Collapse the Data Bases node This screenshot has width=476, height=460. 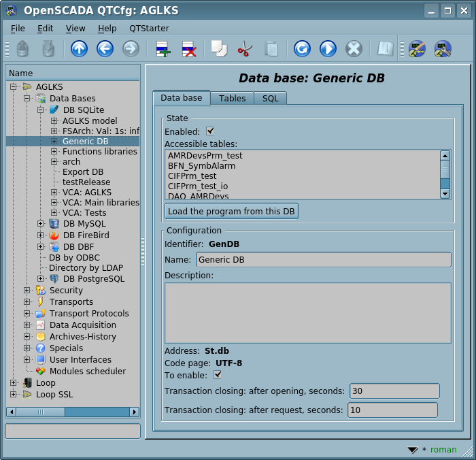pyautogui.click(x=27, y=99)
